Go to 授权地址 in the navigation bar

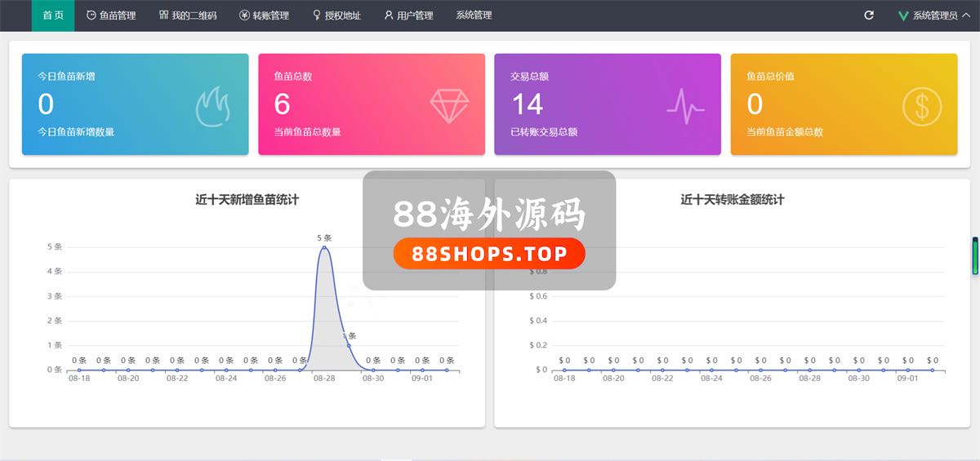336,16
